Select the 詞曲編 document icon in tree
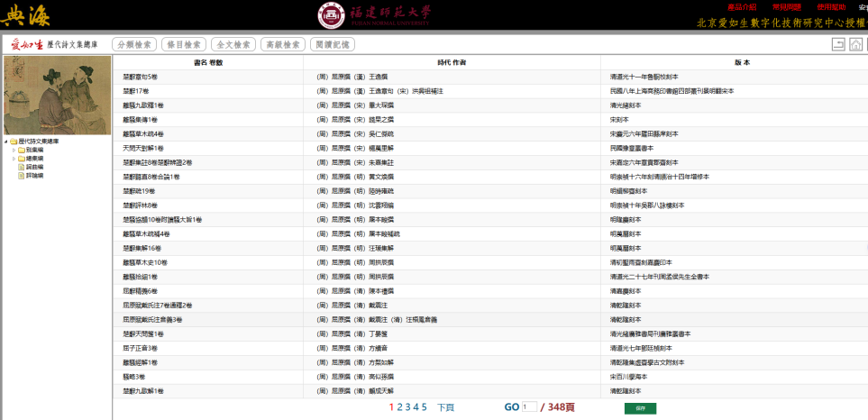Viewport: 868px width, 420px height. click(21, 168)
